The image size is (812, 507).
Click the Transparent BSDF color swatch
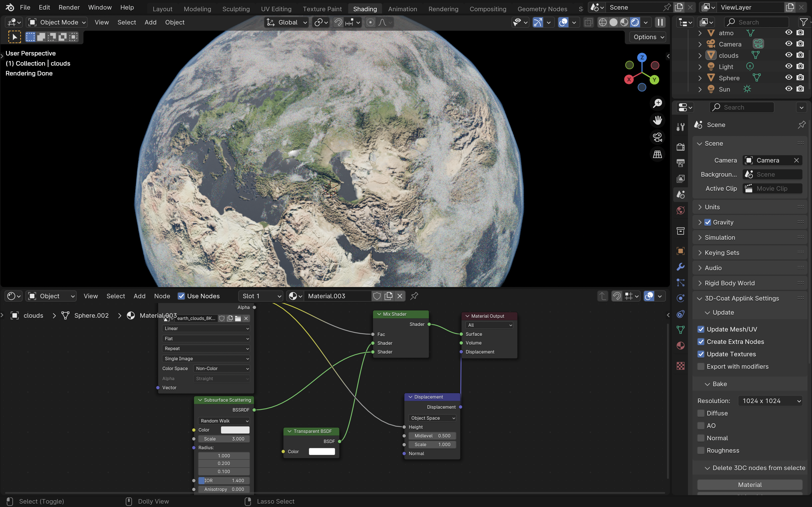pos(322,452)
